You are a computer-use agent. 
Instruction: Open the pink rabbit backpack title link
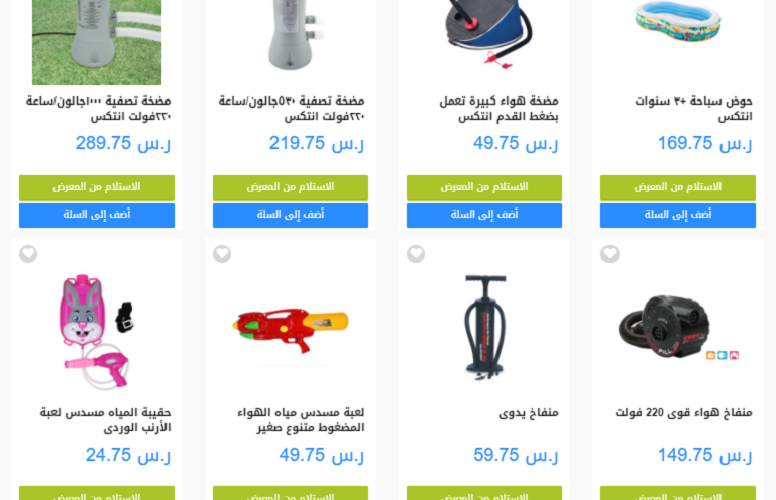point(105,420)
